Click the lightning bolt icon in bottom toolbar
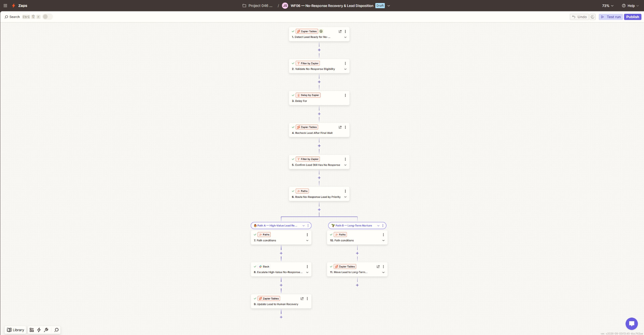 (x=39, y=330)
